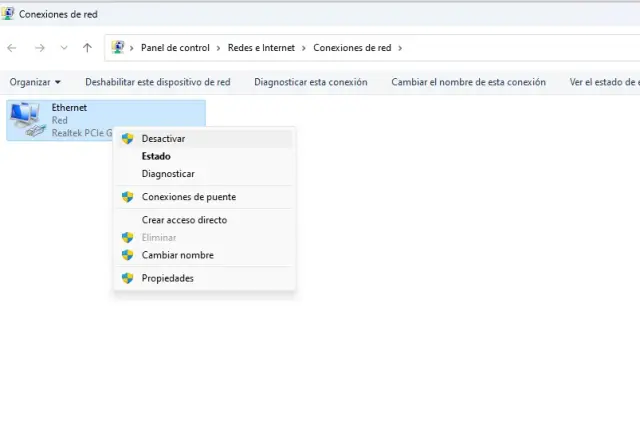The height and width of the screenshot is (445, 640).
Task: Select Estado from the context menu
Action: click(156, 156)
